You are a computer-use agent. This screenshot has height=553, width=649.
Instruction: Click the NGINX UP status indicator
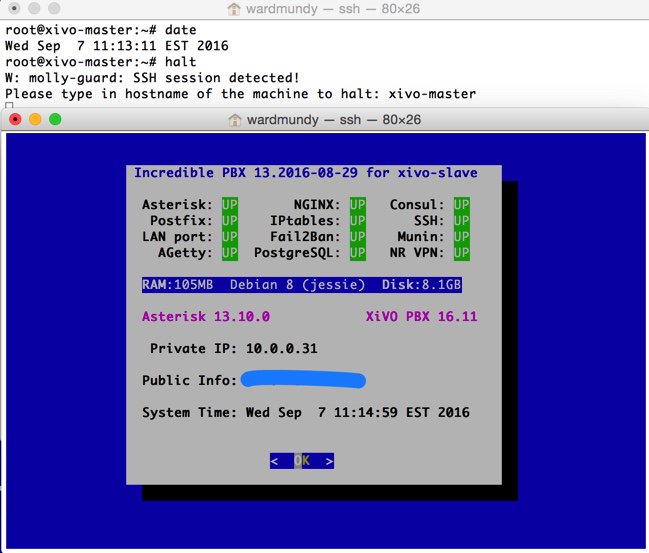click(358, 204)
